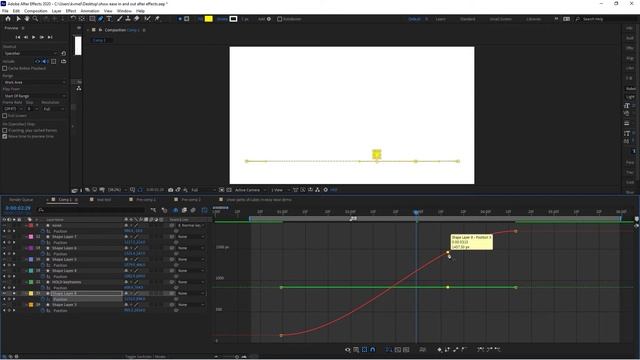The width and height of the screenshot is (640, 360).
Task: Click the Easy Ease In icon
Action: 489,349
